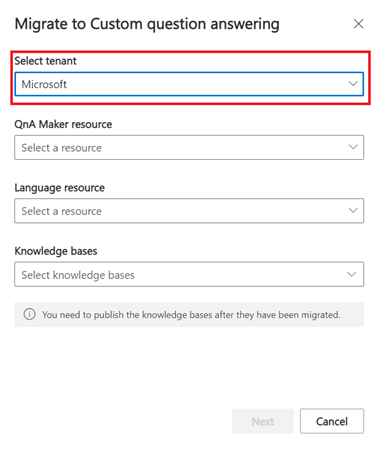Click the 'QnA Maker resource' label
The image size is (379, 452).
tap(63, 124)
